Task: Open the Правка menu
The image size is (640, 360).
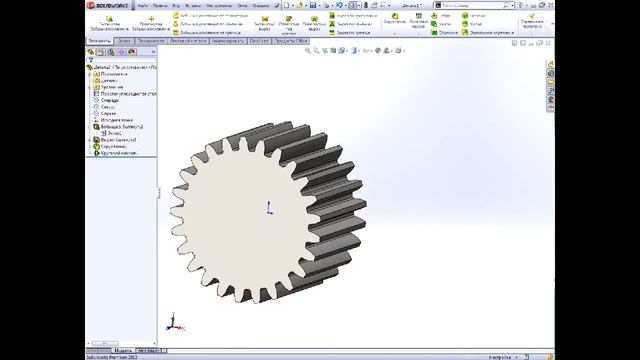Action: click(160, 6)
